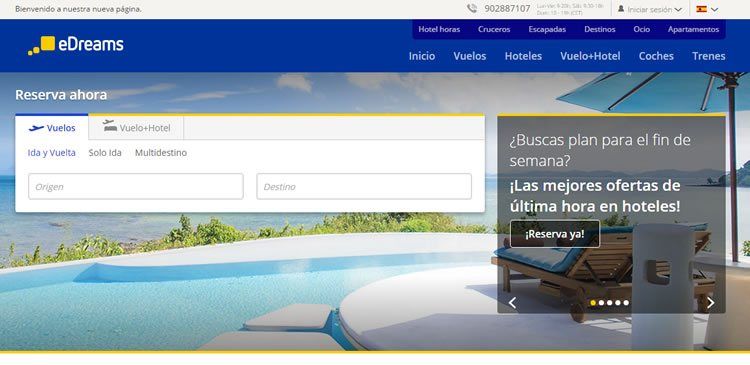
Task: Click the eDreams logo
Action: [76, 45]
